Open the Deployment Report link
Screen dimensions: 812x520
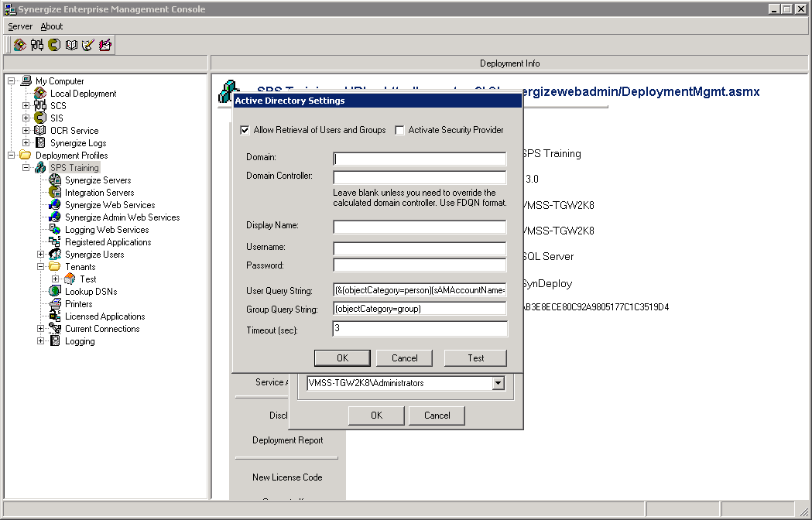coord(288,440)
